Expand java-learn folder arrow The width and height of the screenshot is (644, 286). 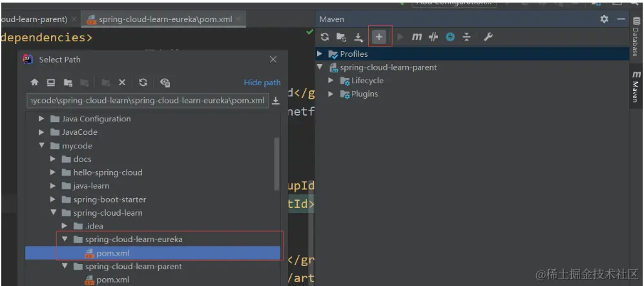pyautogui.click(x=52, y=186)
